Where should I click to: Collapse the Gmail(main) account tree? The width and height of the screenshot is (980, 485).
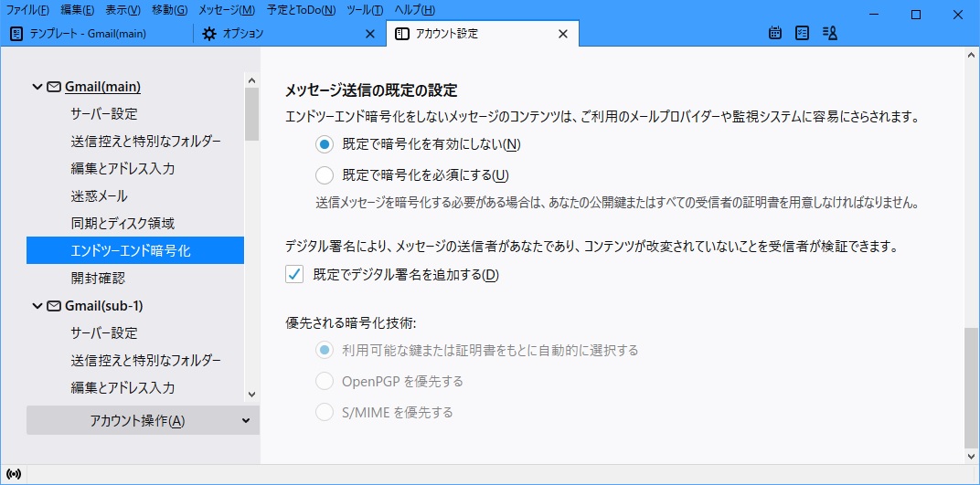37,87
